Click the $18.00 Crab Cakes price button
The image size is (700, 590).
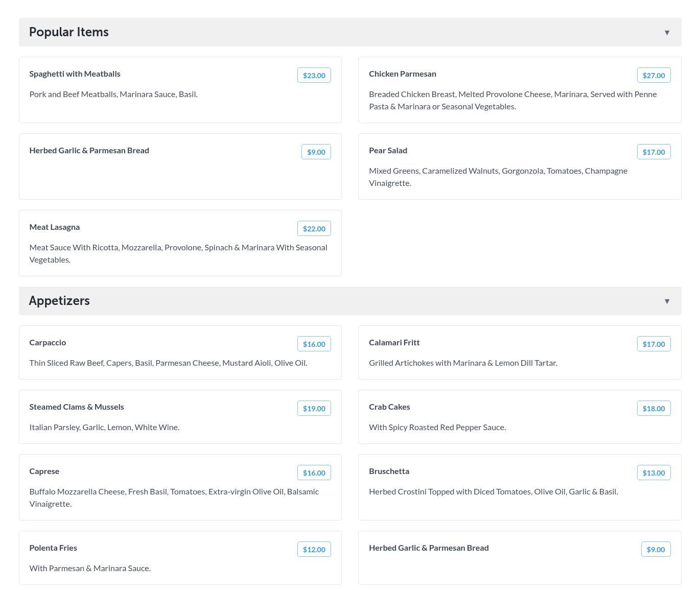coord(654,409)
